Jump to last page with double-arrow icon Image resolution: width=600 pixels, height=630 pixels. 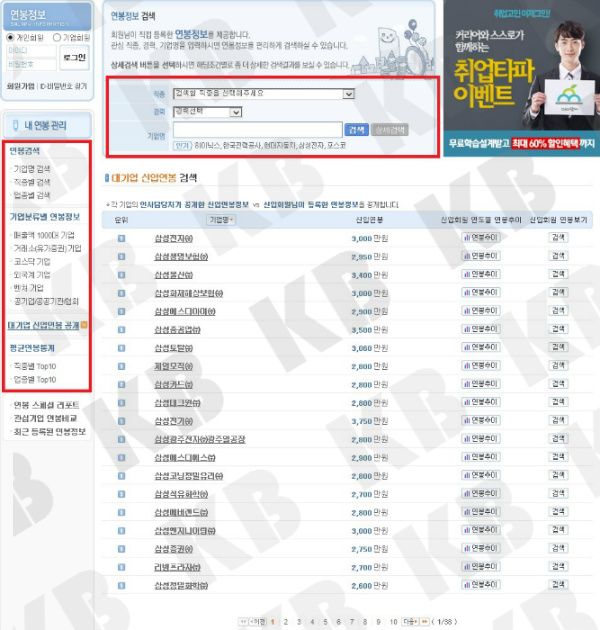pyautogui.click(x=424, y=622)
